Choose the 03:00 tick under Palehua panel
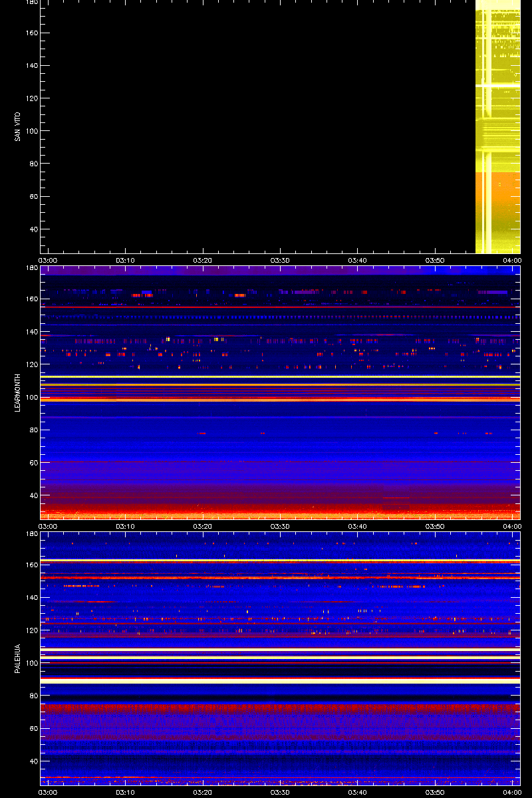Image resolution: width=532 pixels, height=798 pixels. (48, 792)
